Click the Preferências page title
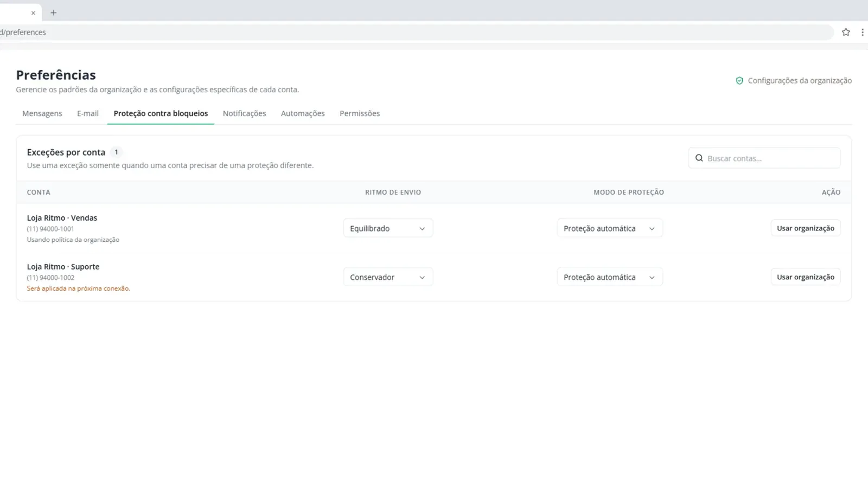Viewport: 868px width, 488px height. (56, 75)
